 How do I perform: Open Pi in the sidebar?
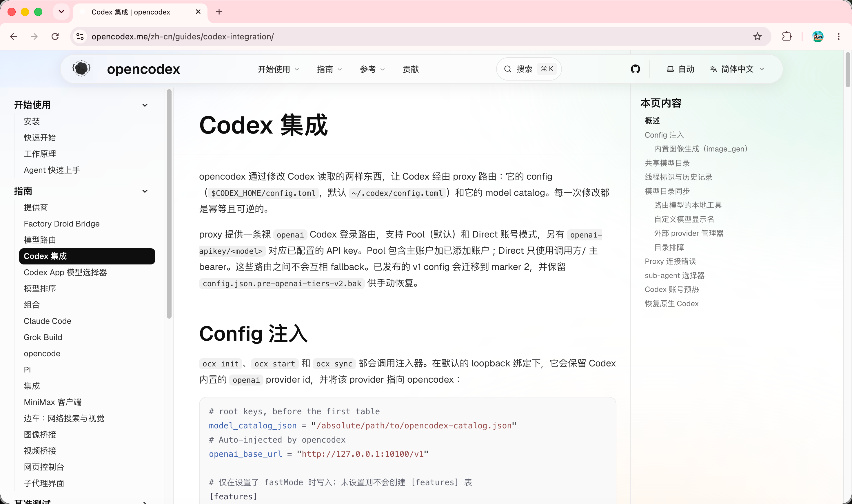tap(27, 370)
